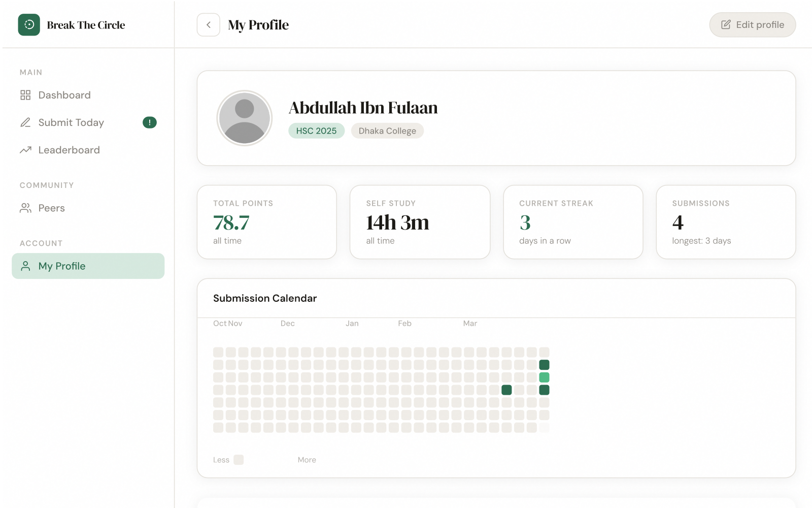Screen dimensions: 812x508
Task: Click the pencil icon inside Edit profile
Action: pos(726,24)
